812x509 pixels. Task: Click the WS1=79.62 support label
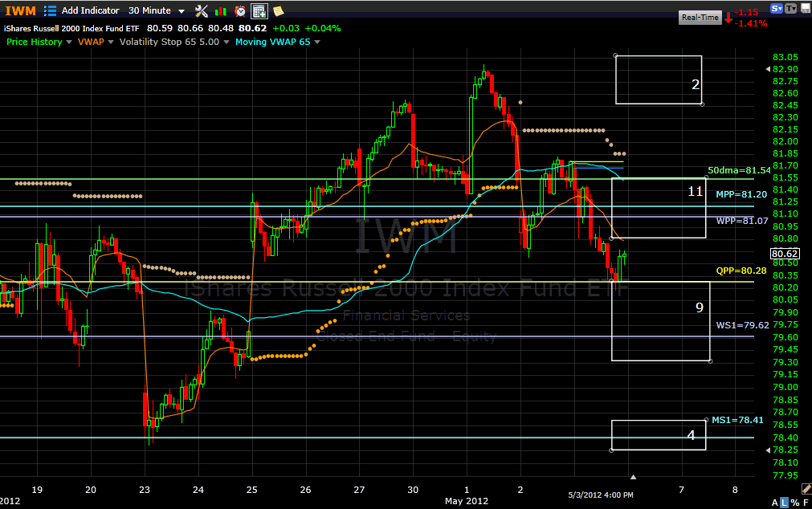point(743,325)
